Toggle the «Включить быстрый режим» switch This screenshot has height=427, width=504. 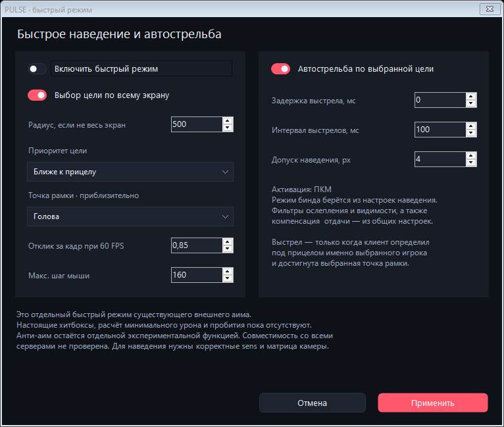coord(37,69)
